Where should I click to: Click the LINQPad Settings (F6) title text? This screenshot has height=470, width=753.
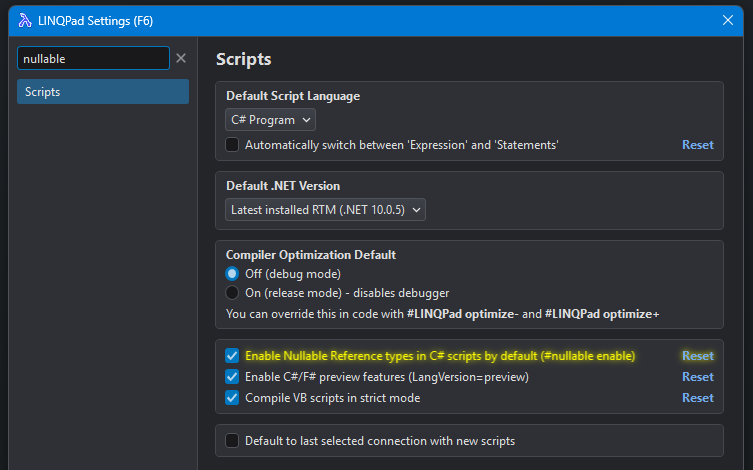coord(95,20)
